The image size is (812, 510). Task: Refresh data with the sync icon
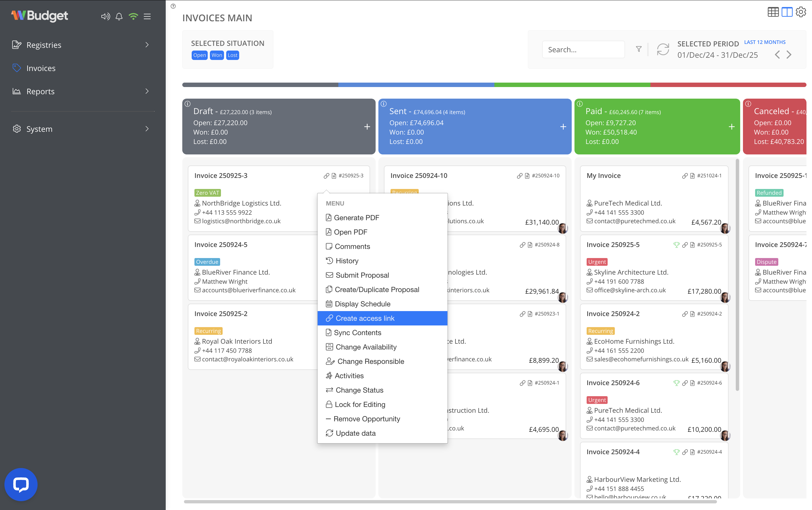coord(662,49)
